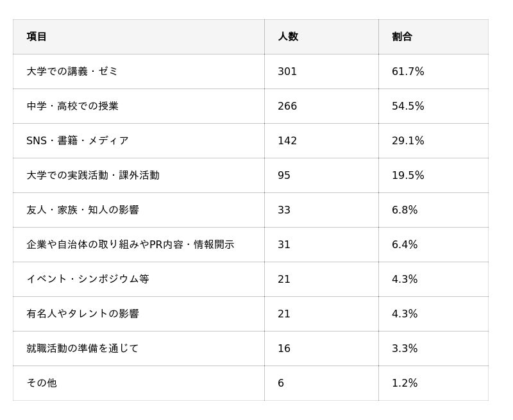The width and height of the screenshot is (513, 420).
Task: Click the 有名人やタレントの影響 cell
Action: click(82, 314)
